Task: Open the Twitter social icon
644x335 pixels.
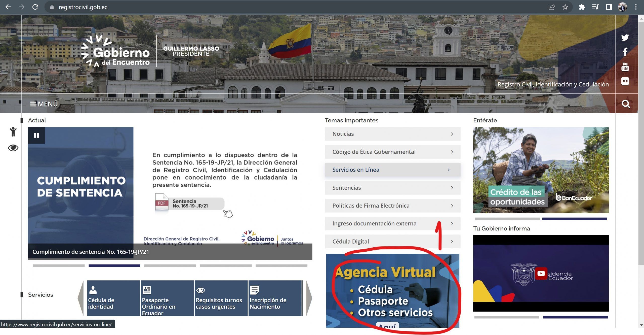Action: tap(625, 38)
